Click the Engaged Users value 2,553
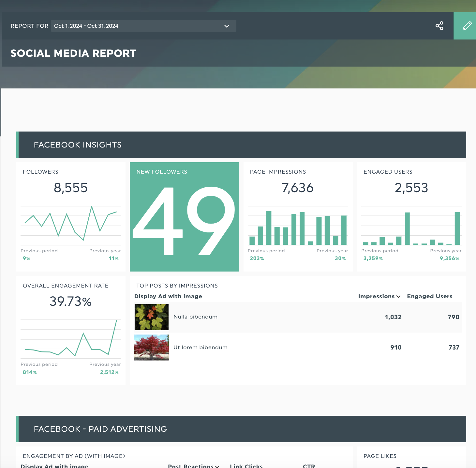Image resolution: width=476 pixels, height=468 pixels. (411, 188)
